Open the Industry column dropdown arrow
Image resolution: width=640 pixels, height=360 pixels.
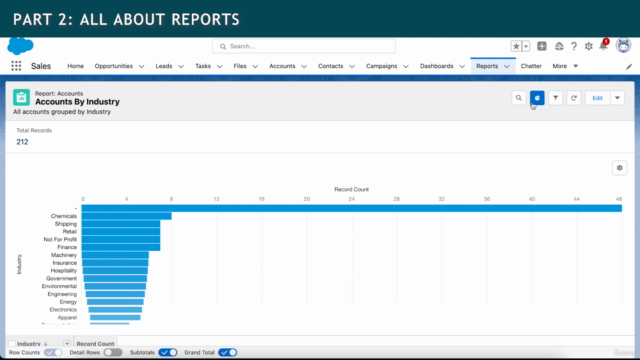(x=67, y=344)
